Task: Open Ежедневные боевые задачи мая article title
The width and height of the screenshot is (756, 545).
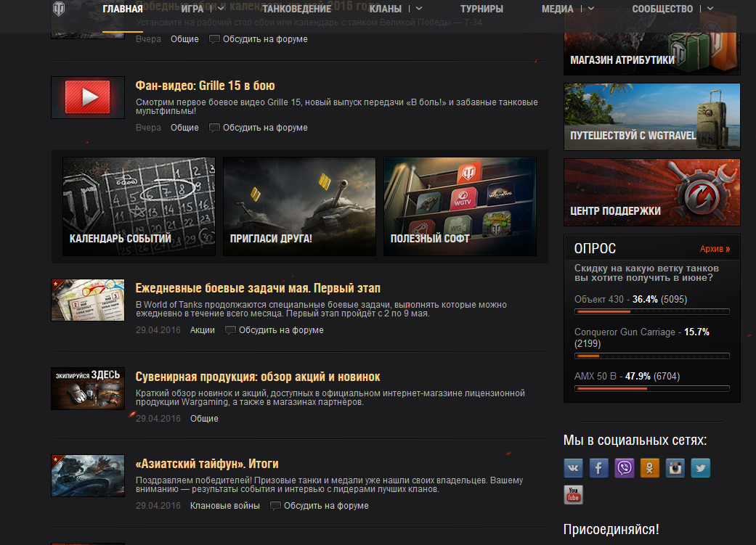Action: pos(258,288)
